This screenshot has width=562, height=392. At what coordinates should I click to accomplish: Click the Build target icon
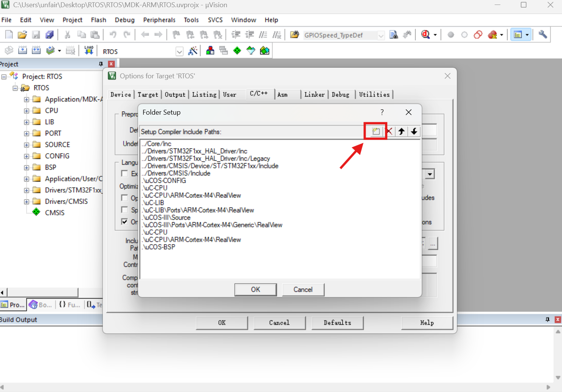tap(23, 50)
